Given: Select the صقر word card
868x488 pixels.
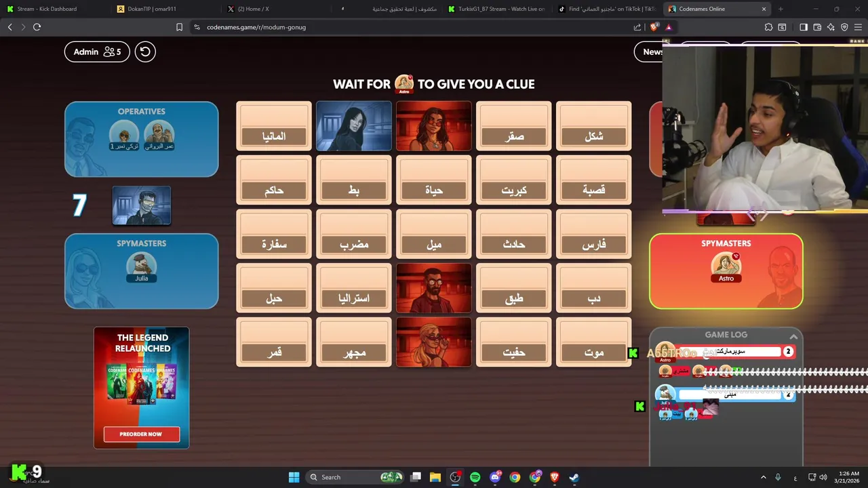Looking at the screenshot, I should (514, 126).
